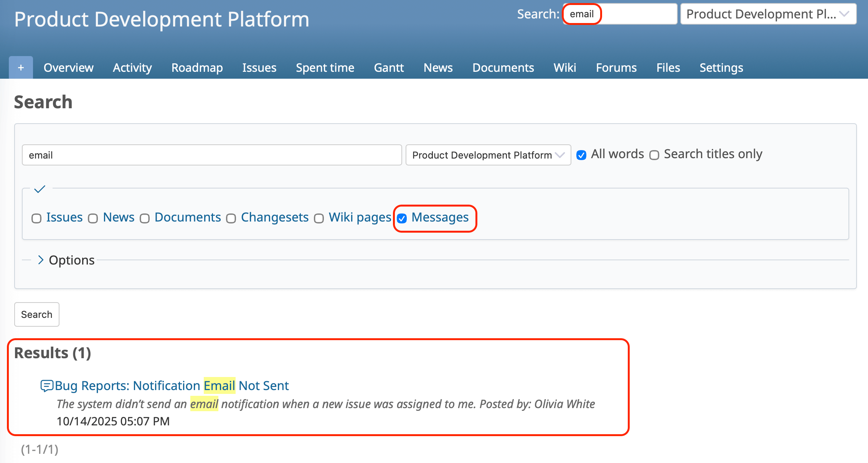The height and width of the screenshot is (463, 868).
Task: Toggle the All words checkbox
Action: coord(581,155)
